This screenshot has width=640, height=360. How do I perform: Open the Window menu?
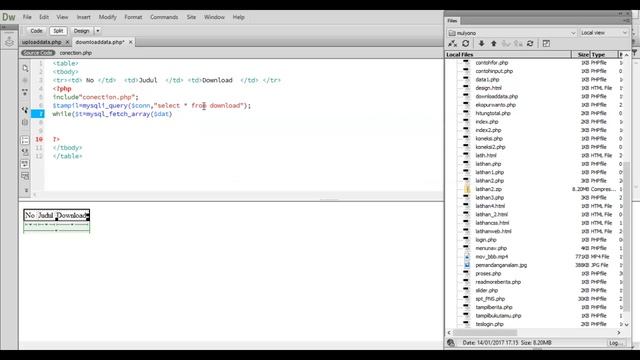point(214,17)
